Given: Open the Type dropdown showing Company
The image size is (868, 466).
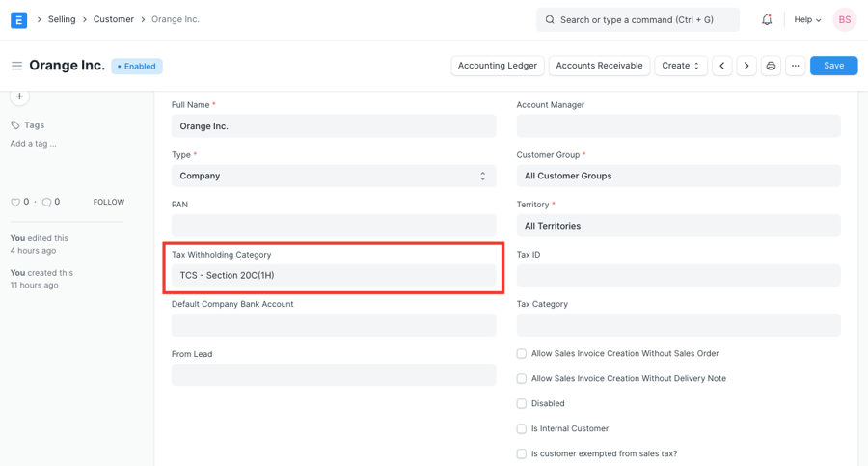Looking at the screenshot, I should tap(334, 177).
